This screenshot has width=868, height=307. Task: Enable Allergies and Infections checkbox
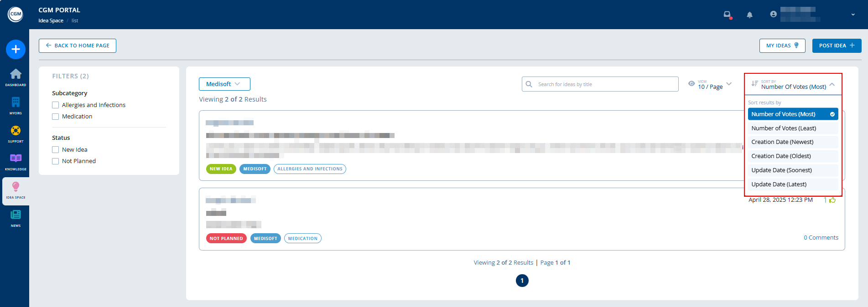point(56,105)
